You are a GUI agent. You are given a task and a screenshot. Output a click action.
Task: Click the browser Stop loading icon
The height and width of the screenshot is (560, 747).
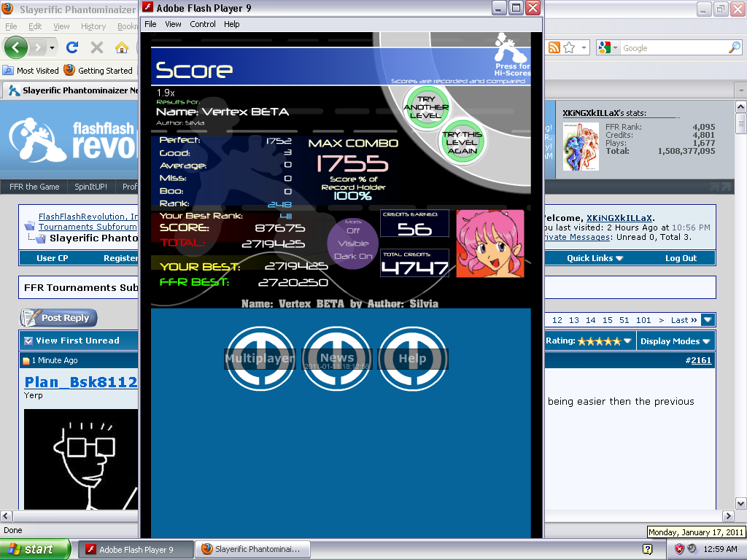coord(96,47)
